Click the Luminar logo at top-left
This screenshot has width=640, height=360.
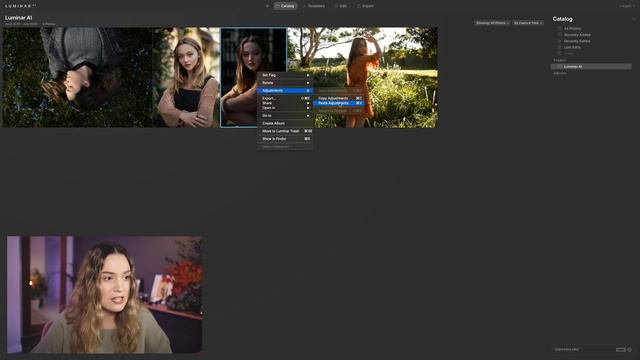20,6
